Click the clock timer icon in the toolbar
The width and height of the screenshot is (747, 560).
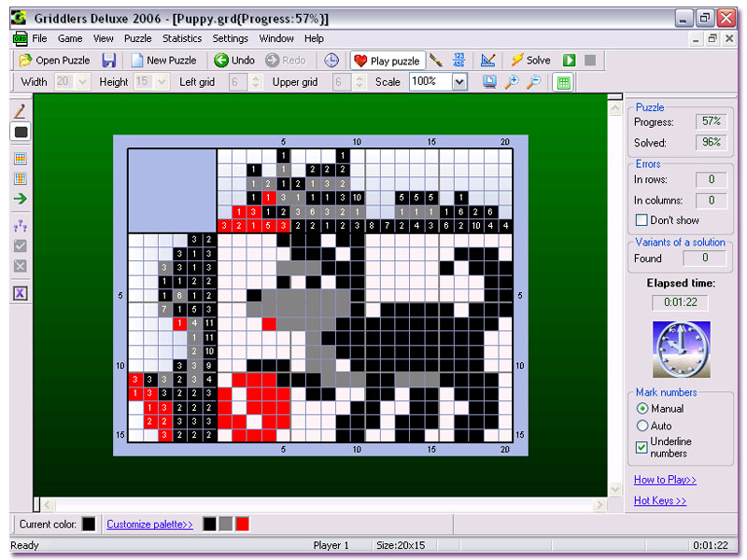[331, 61]
